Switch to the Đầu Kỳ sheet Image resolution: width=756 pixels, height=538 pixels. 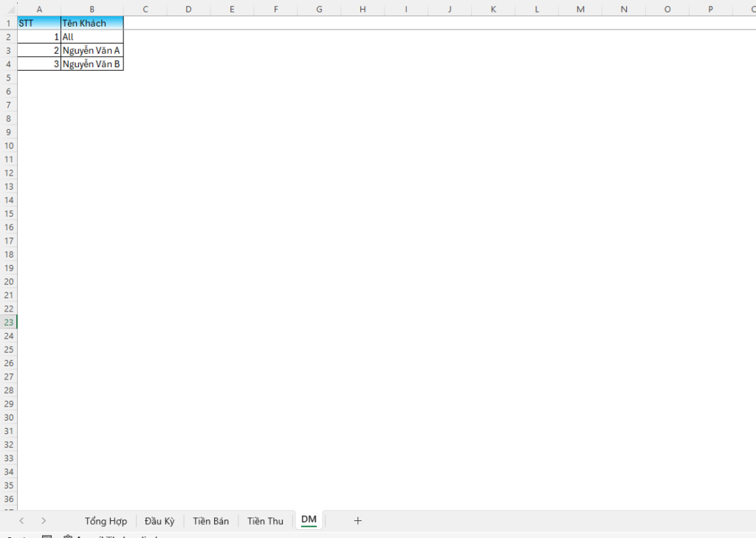tap(159, 521)
